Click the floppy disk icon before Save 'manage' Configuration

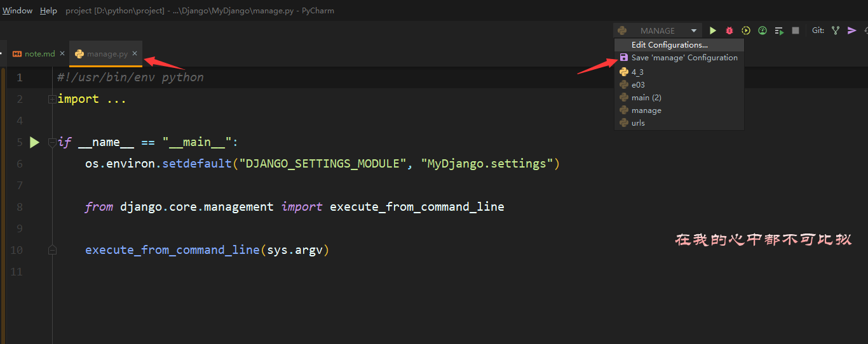(x=624, y=57)
